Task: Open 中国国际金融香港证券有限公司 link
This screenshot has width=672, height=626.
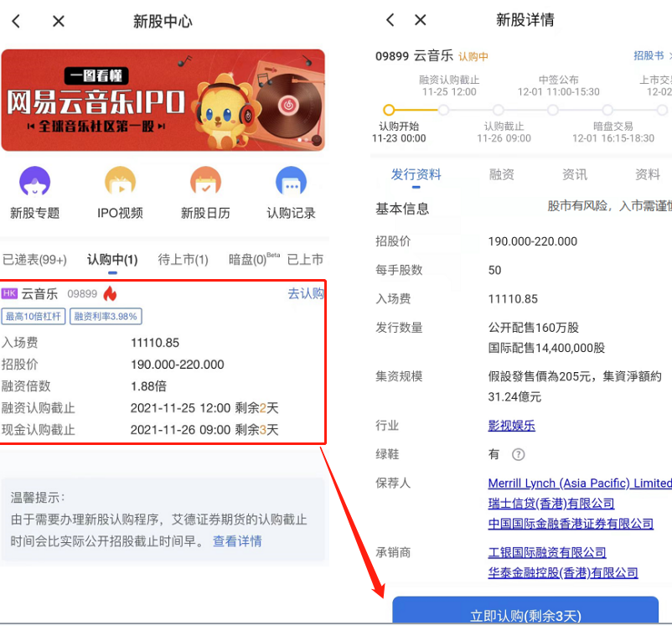Action: (x=571, y=524)
